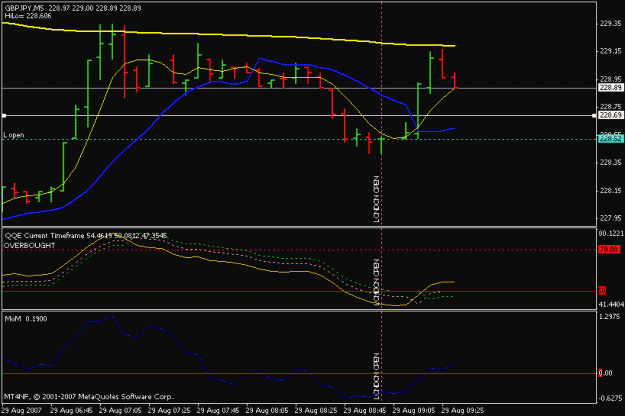Click the 229.35 price scale value
Image resolution: width=625 pixels, height=416 pixels.
pos(610,24)
